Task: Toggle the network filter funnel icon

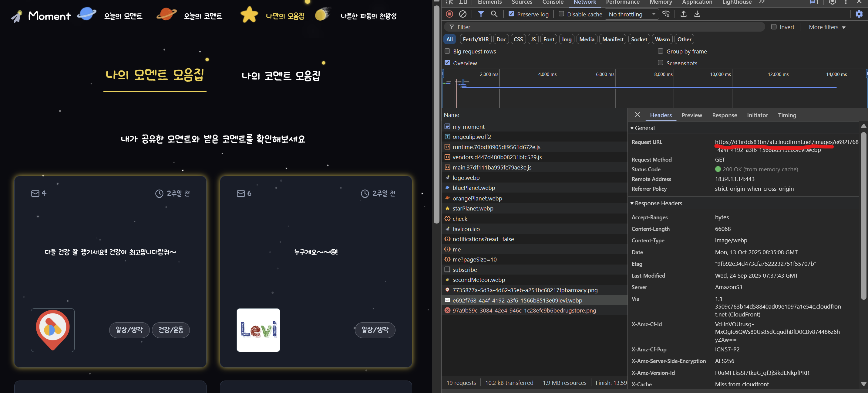Action: click(481, 14)
